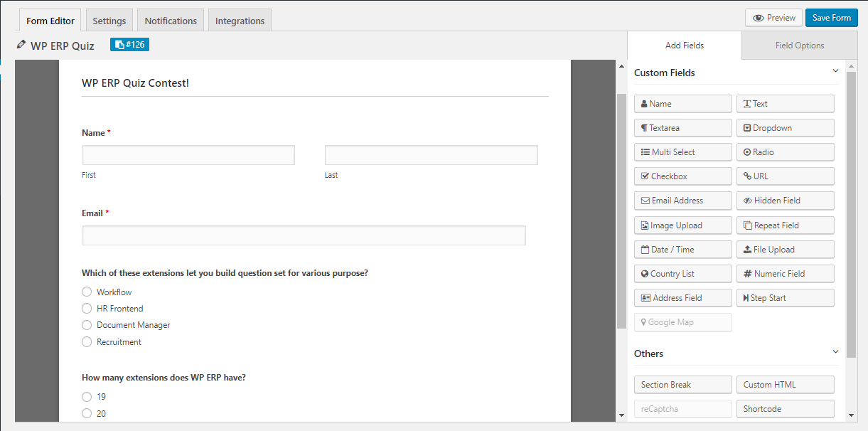Add a Text field
868x431 pixels.
(785, 104)
